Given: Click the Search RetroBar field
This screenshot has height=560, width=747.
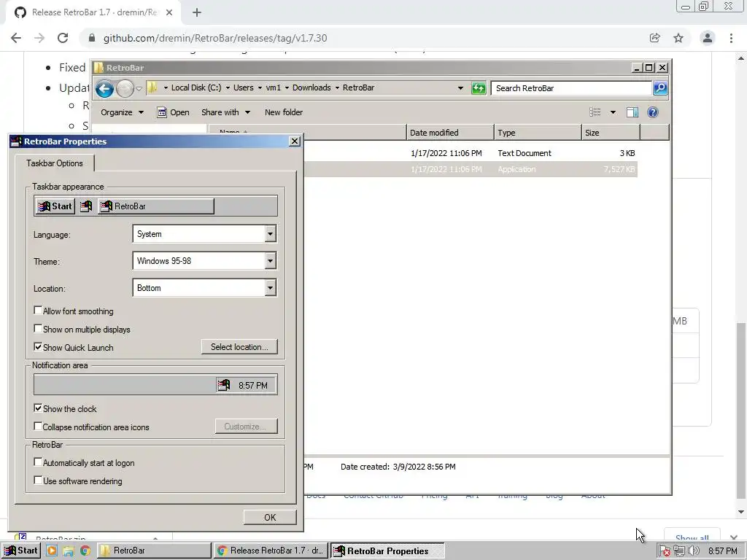Looking at the screenshot, I should point(572,88).
